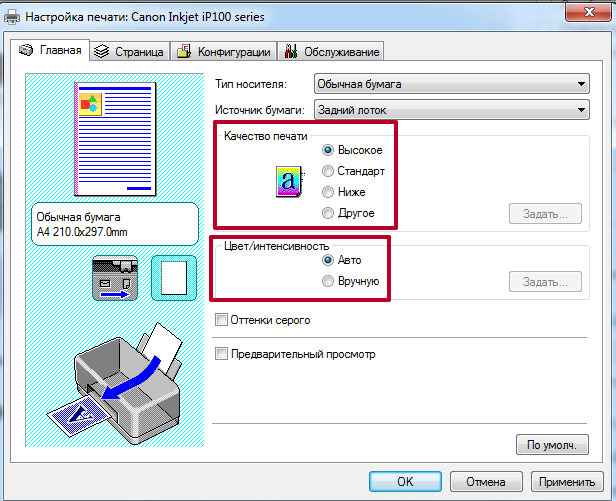Enable the Оттенки серого checkbox

coord(222,320)
